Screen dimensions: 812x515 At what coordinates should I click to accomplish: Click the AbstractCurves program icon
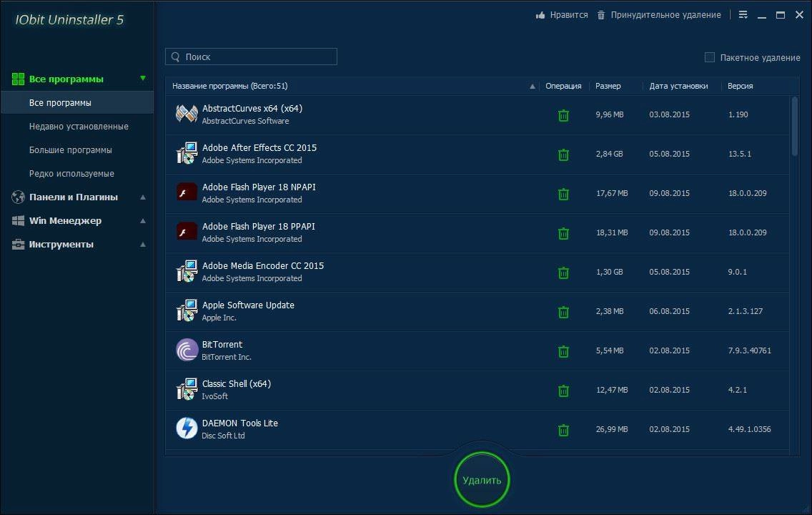(x=187, y=114)
